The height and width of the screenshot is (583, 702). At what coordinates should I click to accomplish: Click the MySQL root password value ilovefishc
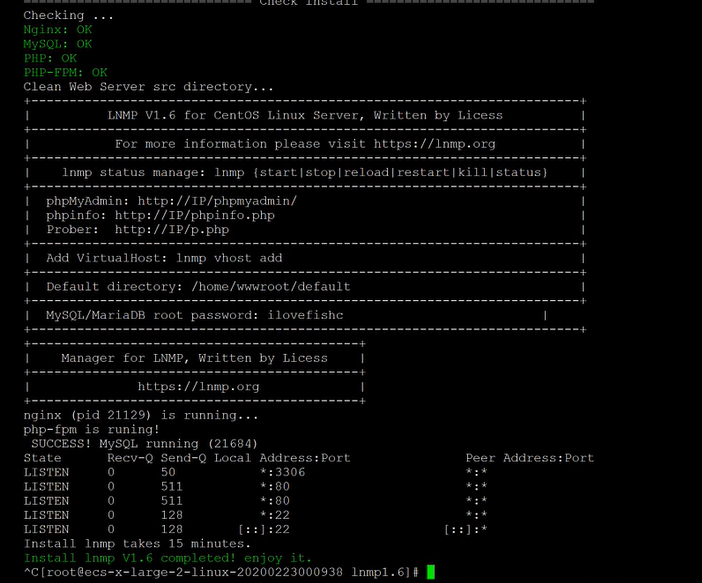(305, 315)
